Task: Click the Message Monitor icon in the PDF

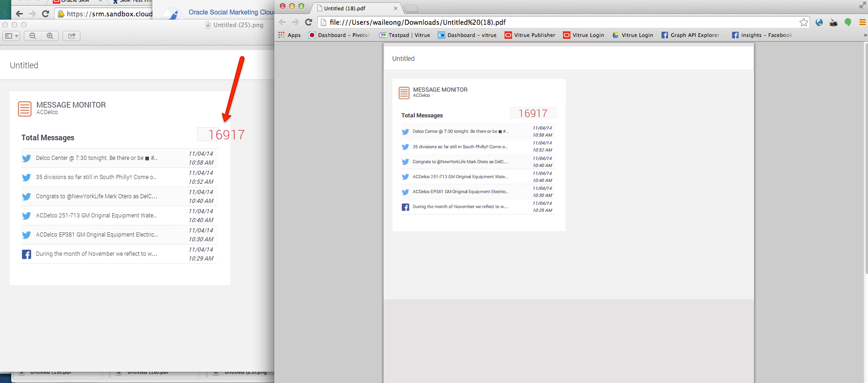Action: [404, 93]
